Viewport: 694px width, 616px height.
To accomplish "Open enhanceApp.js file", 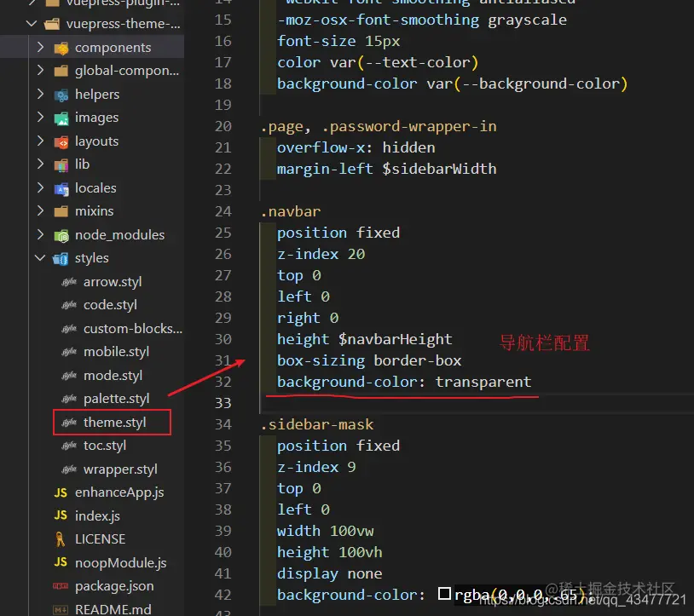I will point(119,492).
